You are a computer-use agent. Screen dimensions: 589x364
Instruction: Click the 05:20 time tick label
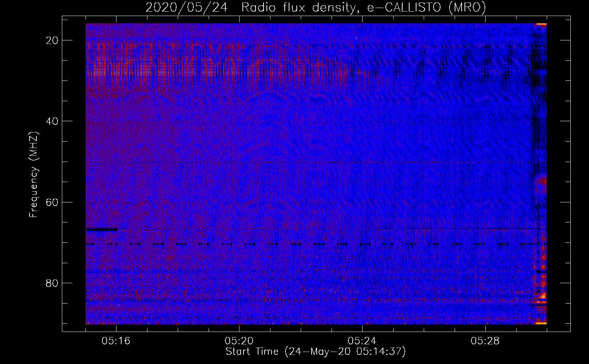239,341
